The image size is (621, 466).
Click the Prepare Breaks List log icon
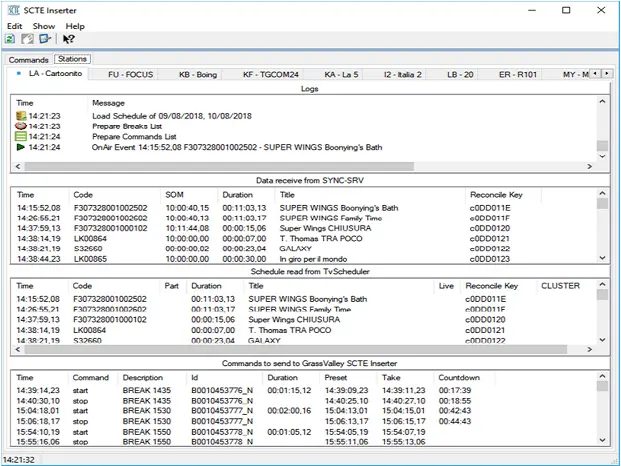(21, 126)
